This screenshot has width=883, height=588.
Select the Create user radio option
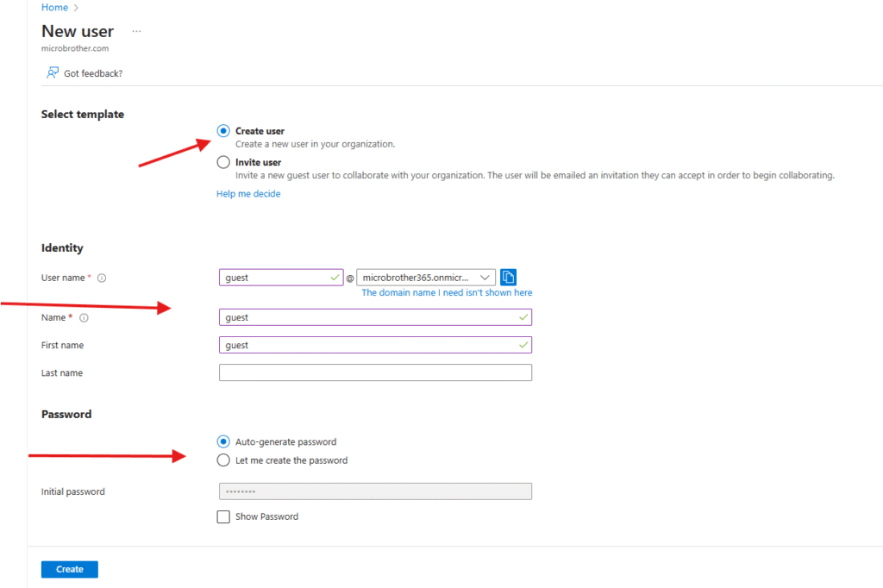coord(223,131)
